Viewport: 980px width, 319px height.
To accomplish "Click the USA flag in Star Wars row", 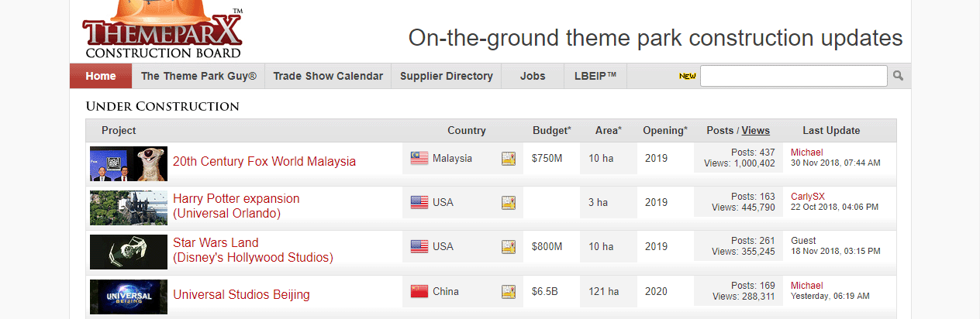I will (419, 246).
